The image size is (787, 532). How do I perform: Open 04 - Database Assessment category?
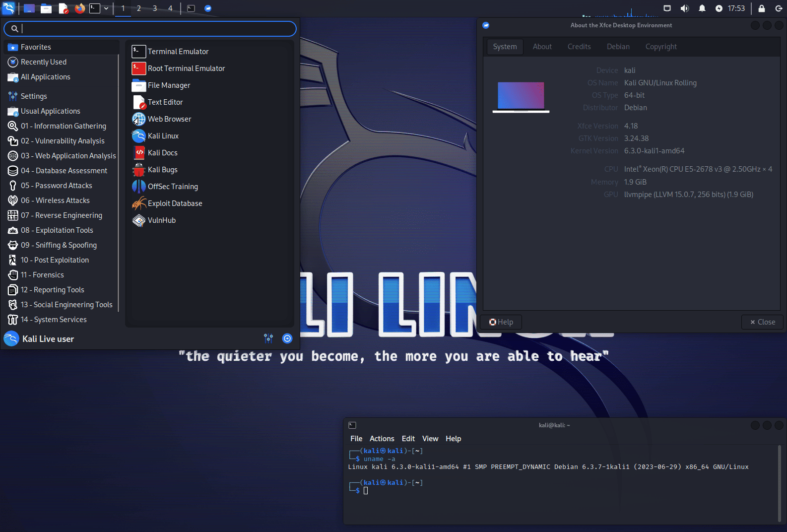pyautogui.click(x=62, y=171)
